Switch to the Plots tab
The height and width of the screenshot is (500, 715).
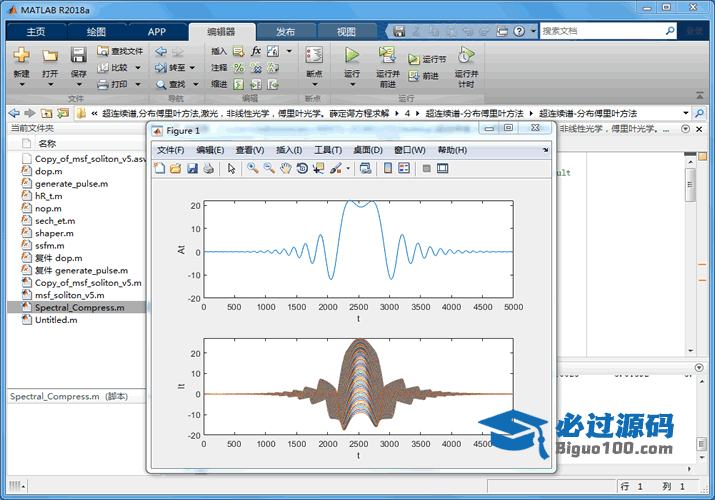tap(96, 32)
